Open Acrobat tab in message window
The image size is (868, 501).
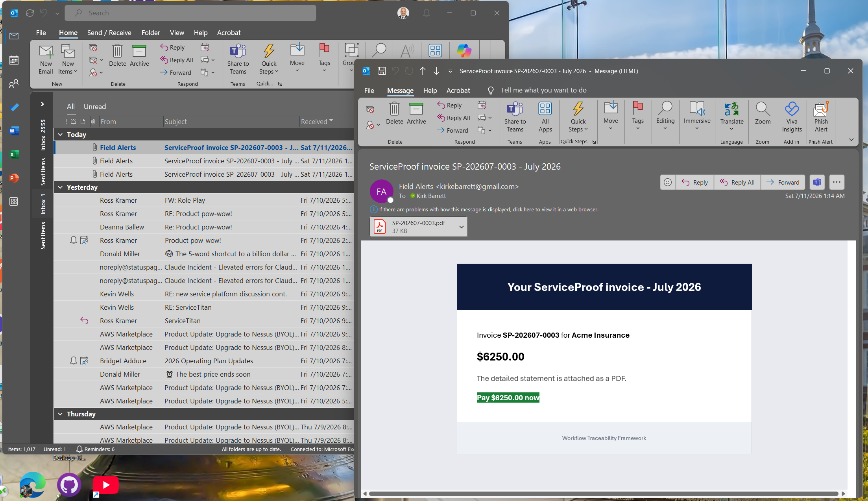coord(458,91)
